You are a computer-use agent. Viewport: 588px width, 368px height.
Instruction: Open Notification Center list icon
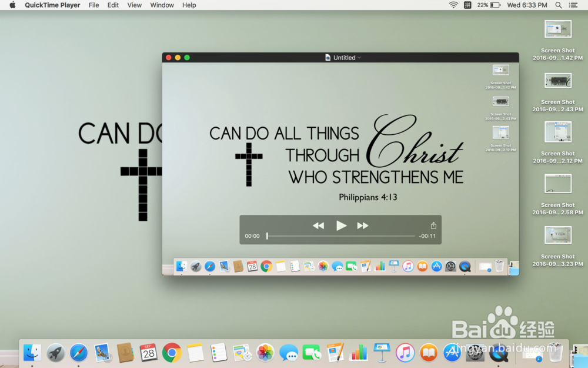(x=573, y=5)
